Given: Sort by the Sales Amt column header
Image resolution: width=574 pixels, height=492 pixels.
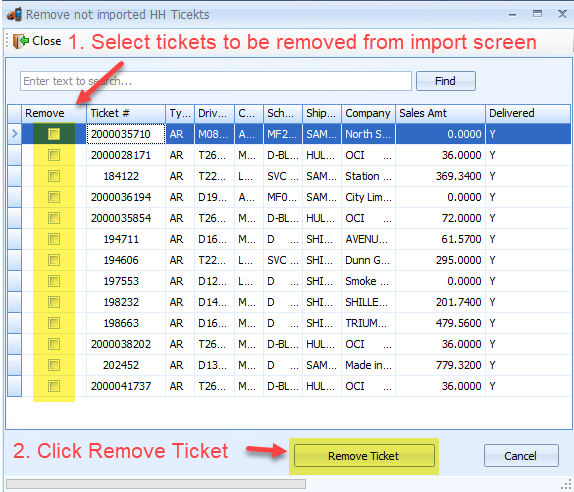Looking at the screenshot, I should click(x=440, y=113).
